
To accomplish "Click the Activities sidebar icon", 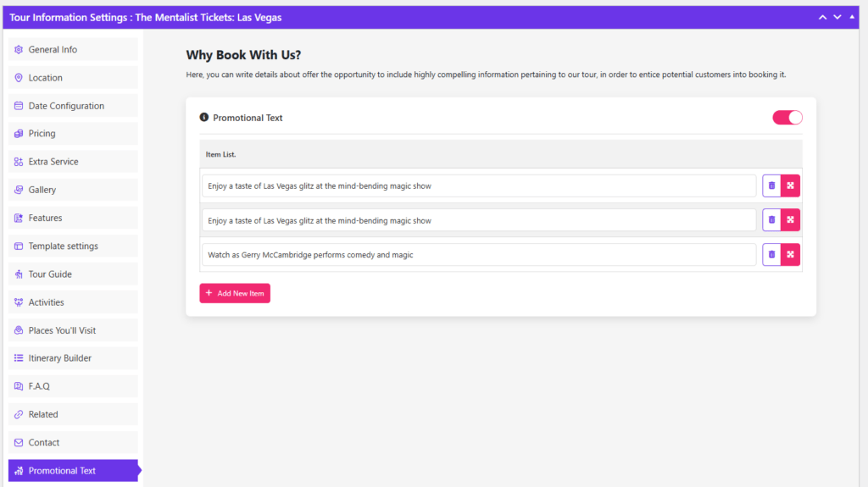I will click(x=19, y=302).
